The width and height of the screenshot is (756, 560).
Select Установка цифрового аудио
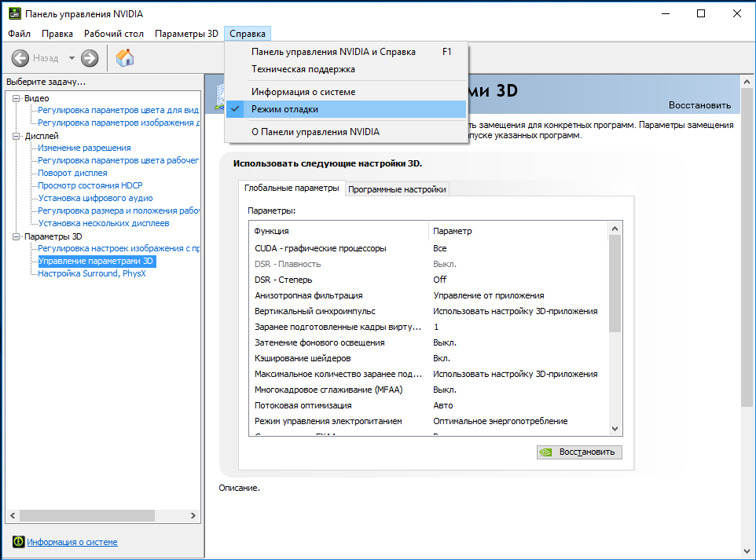pyautogui.click(x=95, y=198)
